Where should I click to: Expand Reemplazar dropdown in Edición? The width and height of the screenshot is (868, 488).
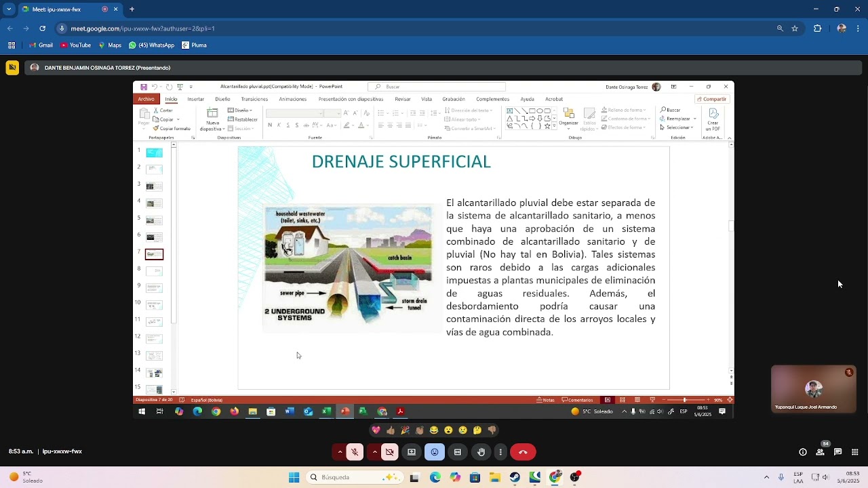click(x=694, y=119)
